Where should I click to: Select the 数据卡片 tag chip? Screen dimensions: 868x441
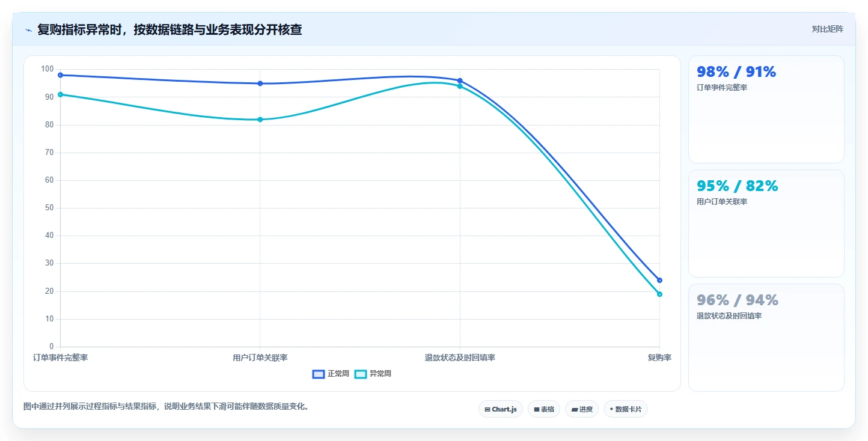tap(626, 409)
